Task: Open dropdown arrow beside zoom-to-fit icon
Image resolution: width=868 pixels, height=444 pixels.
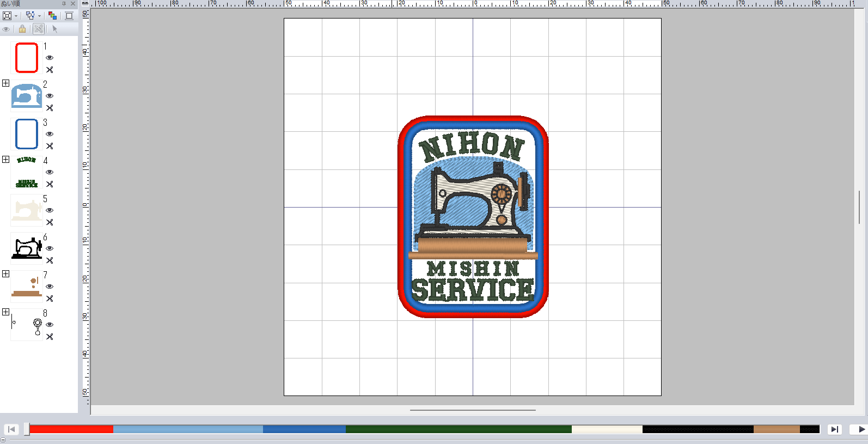Action: click(x=16, y=16)
